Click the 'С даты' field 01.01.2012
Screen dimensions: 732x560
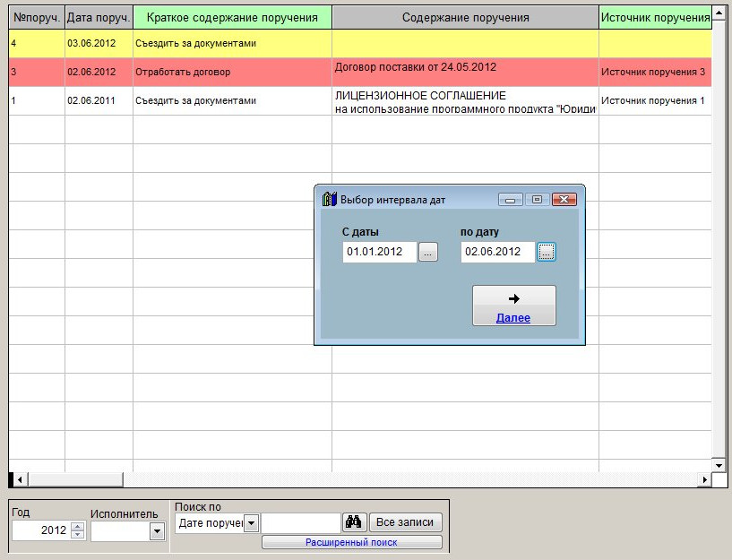tap(380, 252)
